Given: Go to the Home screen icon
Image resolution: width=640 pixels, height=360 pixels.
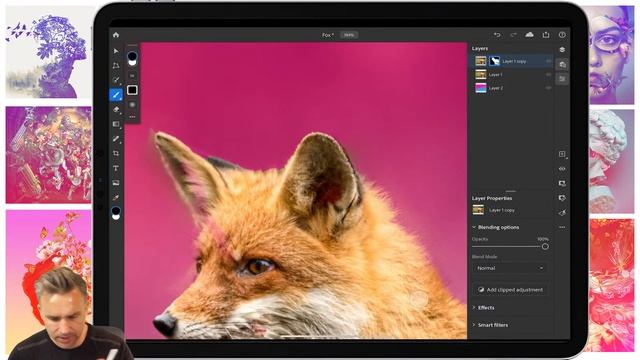Looking at the screenshot, I should pyautogui.click(x=116, y=35).
